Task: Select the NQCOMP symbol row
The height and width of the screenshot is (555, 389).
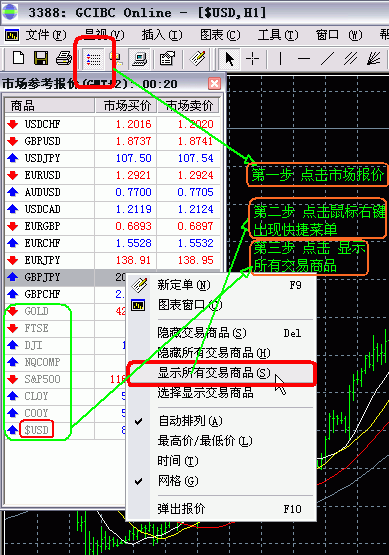Action: tap(66, 362)
